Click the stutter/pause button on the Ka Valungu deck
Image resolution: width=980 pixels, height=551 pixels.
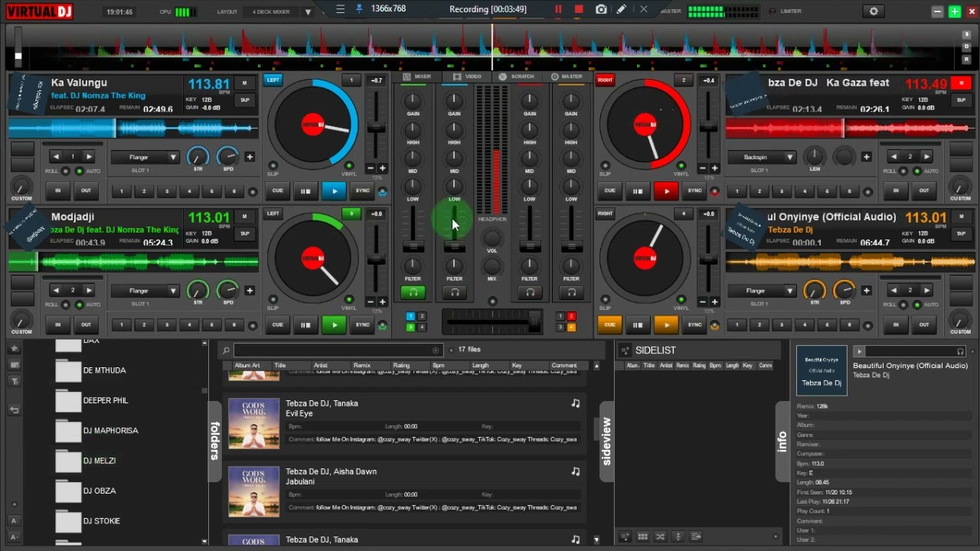click(305, 191)
